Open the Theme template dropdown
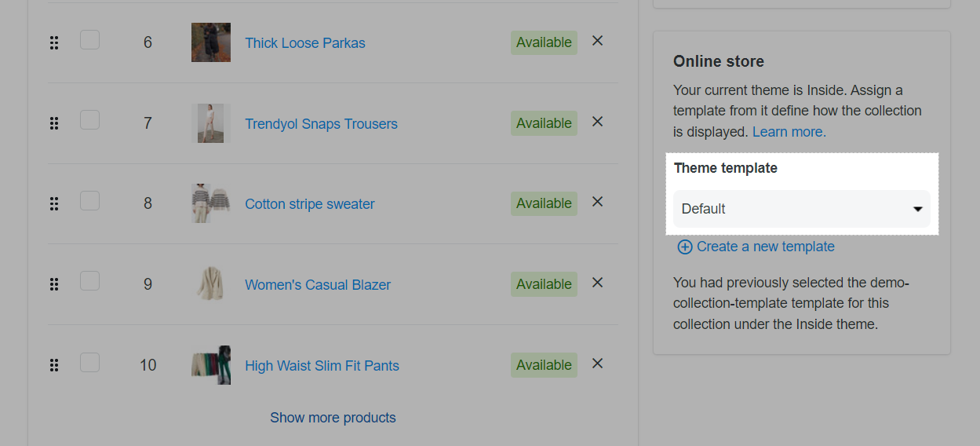Viewport: 980px width, 446px height. point(802,209)
